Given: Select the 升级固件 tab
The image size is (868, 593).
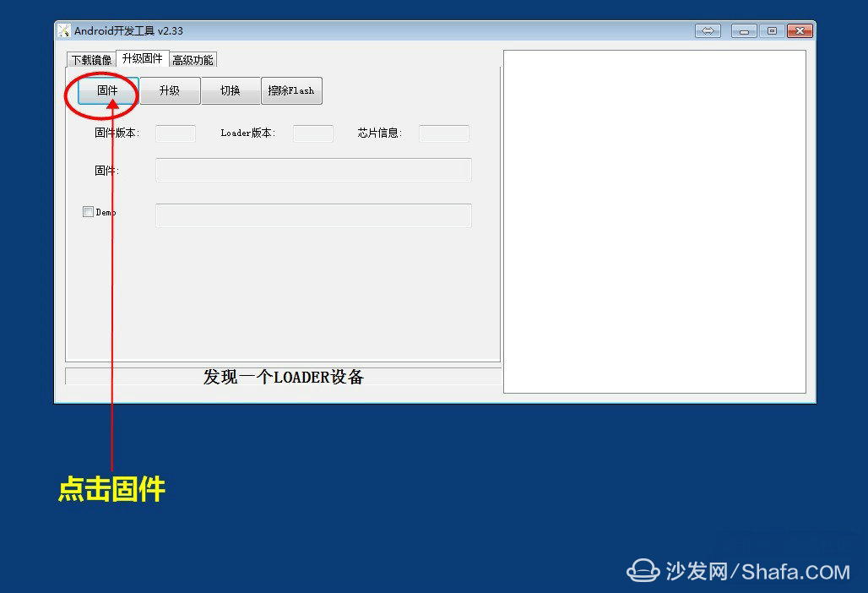Looking at the screenshot, I should point(142,58).
